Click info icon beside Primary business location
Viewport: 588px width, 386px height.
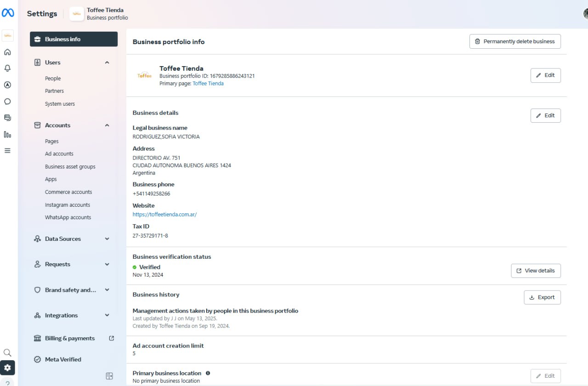click(x=208, y=373)
